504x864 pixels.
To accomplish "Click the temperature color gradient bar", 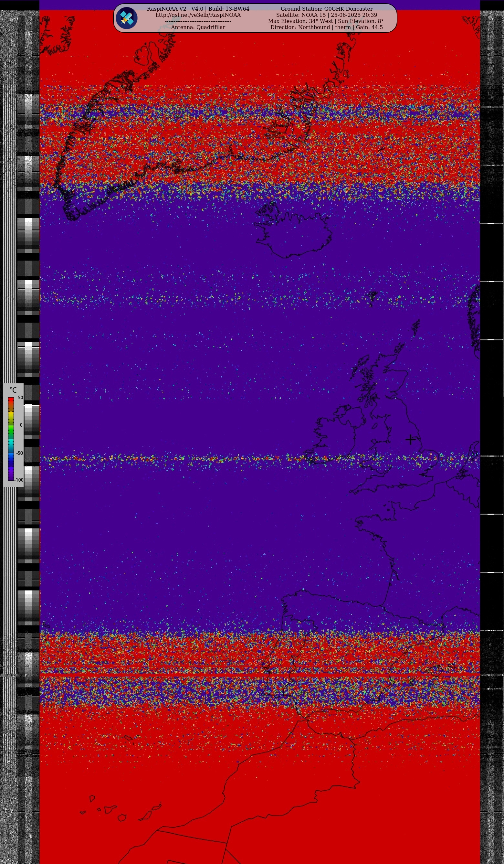I will coord(11,439).
